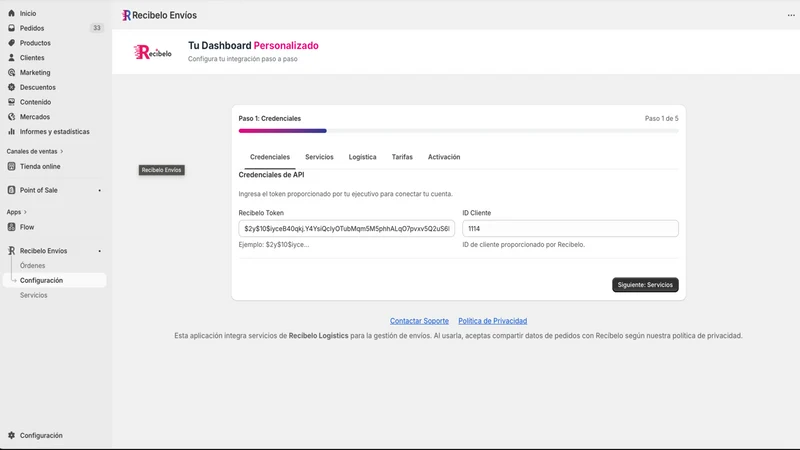Click the bottom Configuración gear icon
The height and width of the screenshot is (450, 800).
click(x=11, y=435)
